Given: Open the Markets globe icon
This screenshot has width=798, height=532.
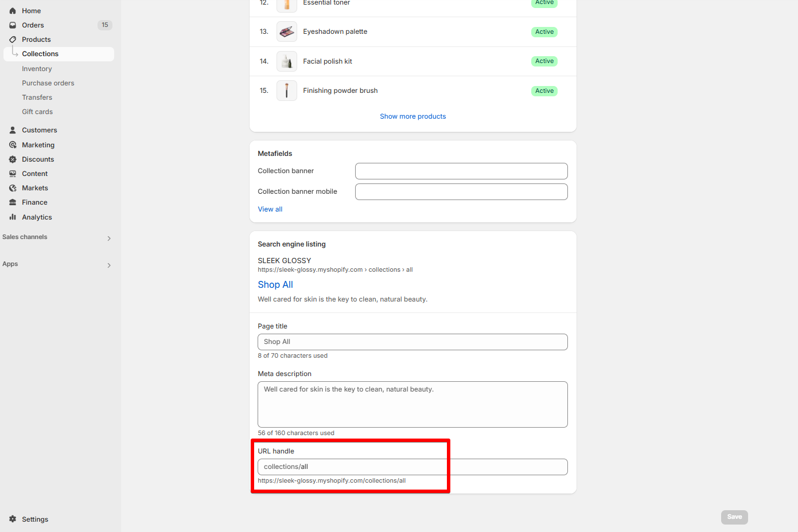Looking at the screenshot, I should [13, 188].
